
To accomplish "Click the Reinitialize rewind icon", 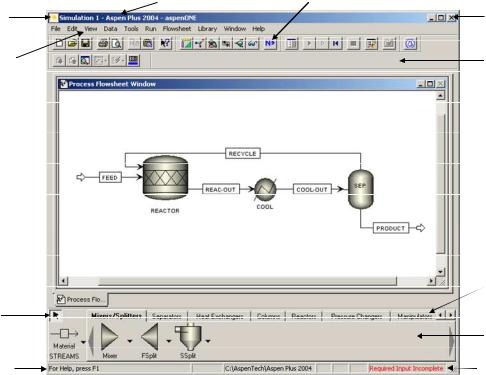I will [x=336, y=44].
